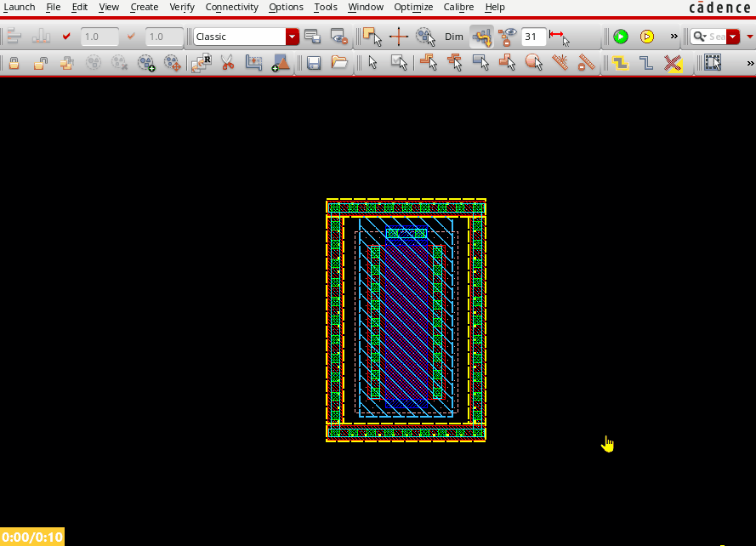This screenshot has width=756, height=546.
Task: Open file using the folder icon
Action: 339,63
